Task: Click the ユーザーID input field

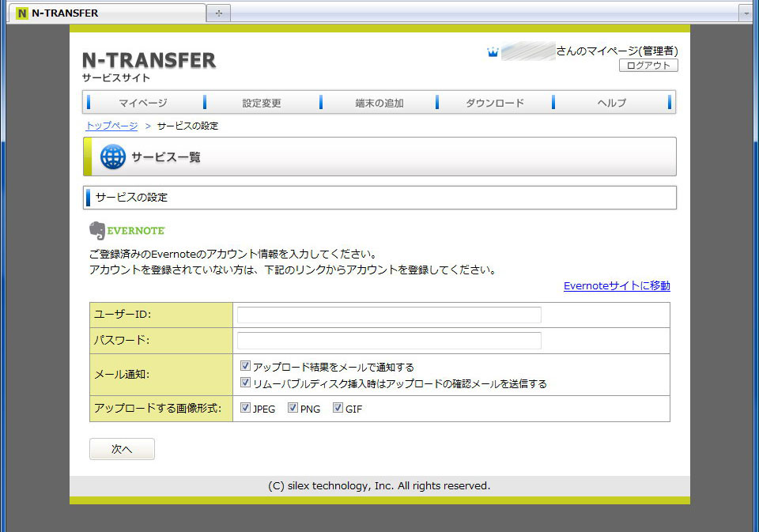Action: [387, 314]
